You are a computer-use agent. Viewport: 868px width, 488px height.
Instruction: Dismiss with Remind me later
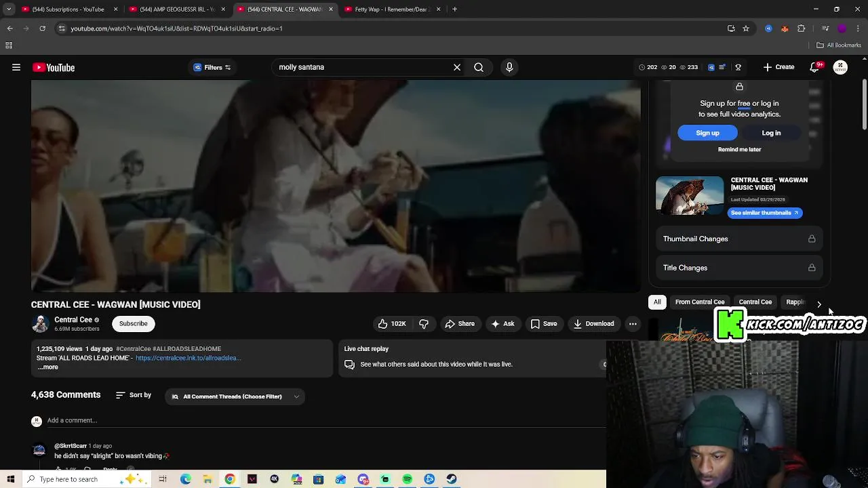tap(739, 149)
